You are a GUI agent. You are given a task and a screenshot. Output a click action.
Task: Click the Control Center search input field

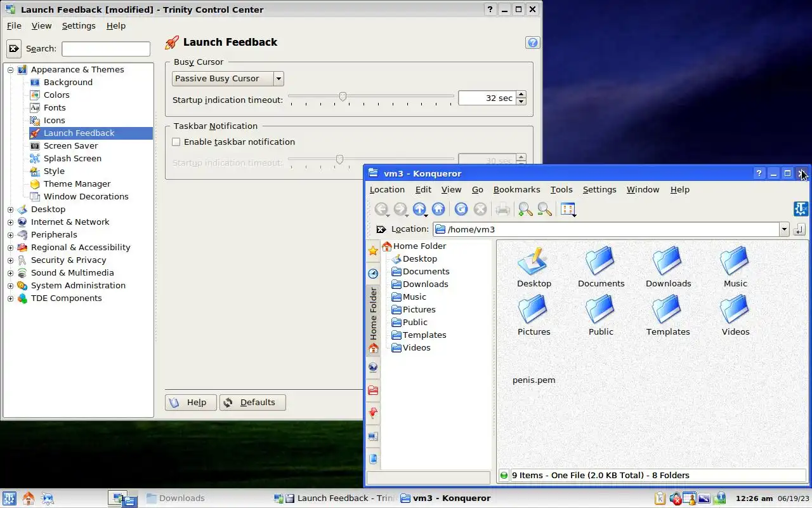click(x=106, y=49)
